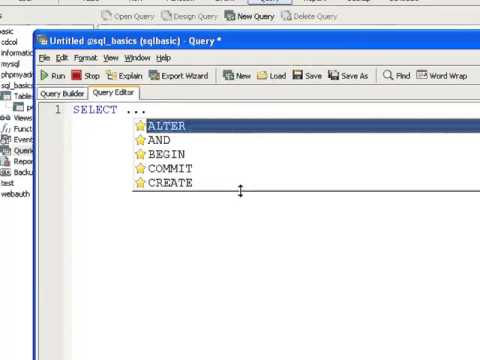Viewport: 480px width, 360px height.
Task: Select the Tables node in tree
Action: coord(17,96)
